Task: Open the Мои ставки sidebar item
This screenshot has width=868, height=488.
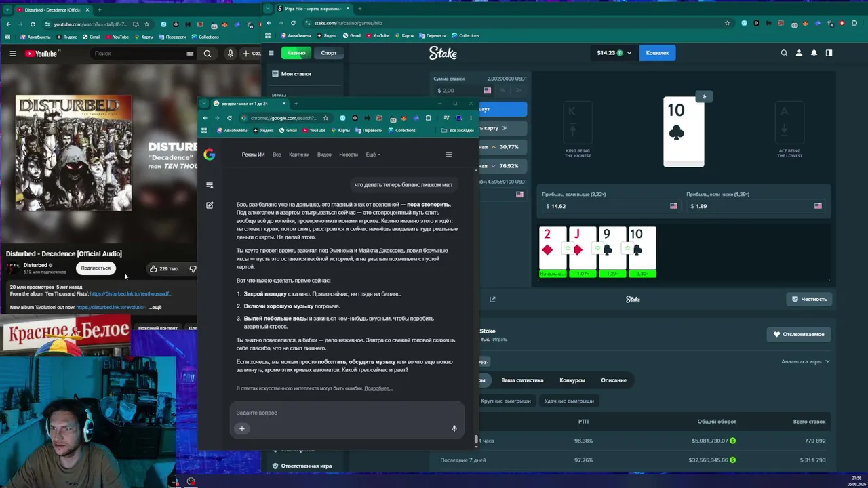Action: (292, 74)
